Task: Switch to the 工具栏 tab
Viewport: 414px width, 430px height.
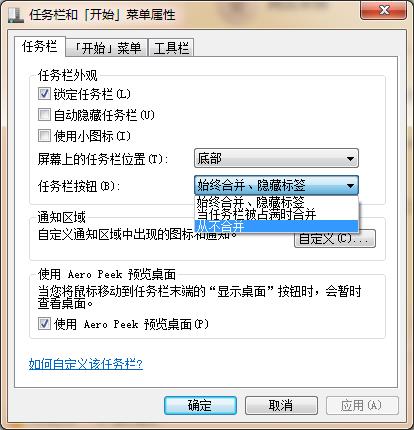Action: coord(171,48)
